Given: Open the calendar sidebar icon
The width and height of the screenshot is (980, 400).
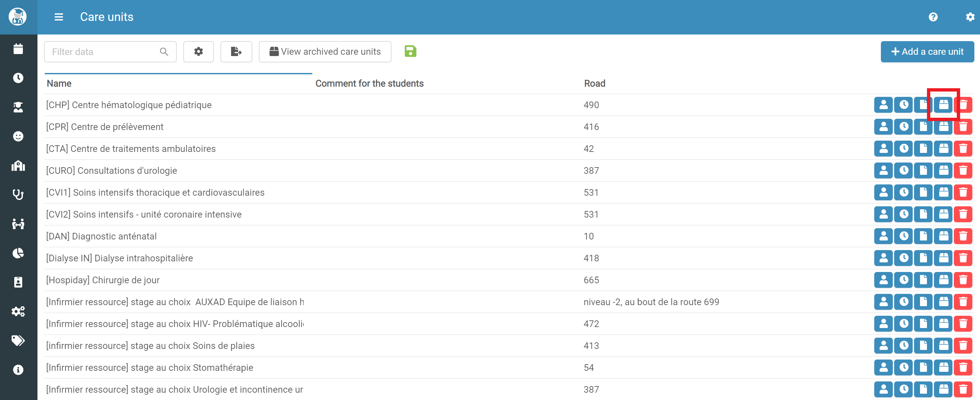Looking at the screenshot, I should (x=18, y=49).
